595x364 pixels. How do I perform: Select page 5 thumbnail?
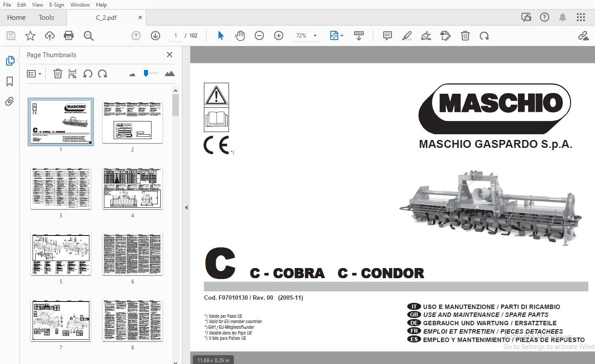coord(61,254)
